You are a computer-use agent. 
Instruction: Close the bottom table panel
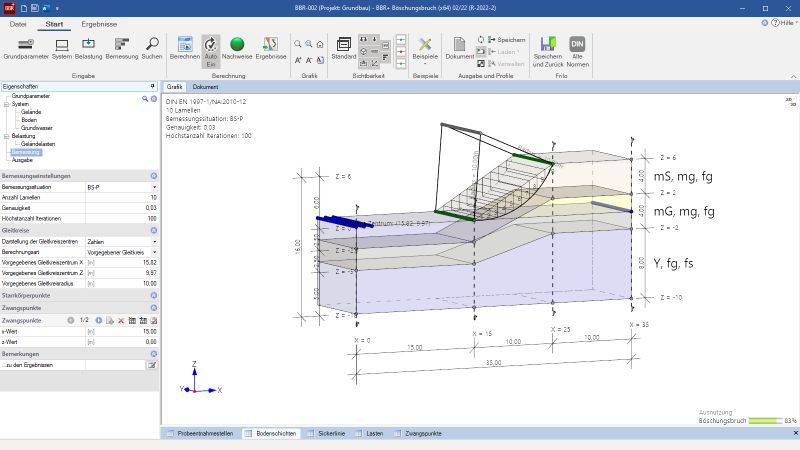(x=795, y=433)
